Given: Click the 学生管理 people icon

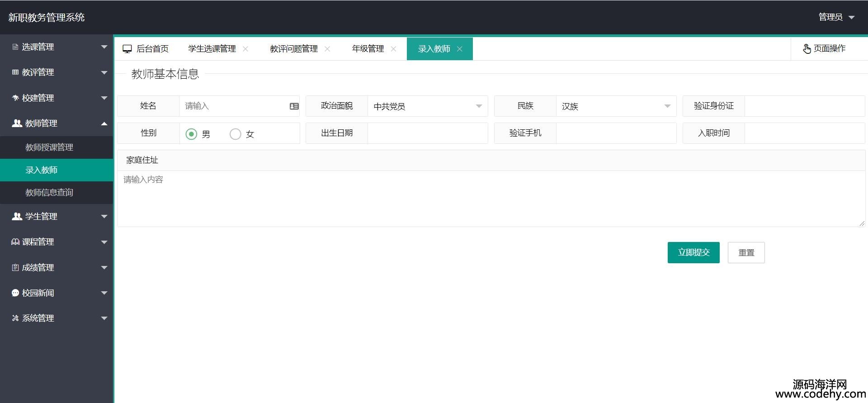Looking at the screenshot, I should 17,216.
